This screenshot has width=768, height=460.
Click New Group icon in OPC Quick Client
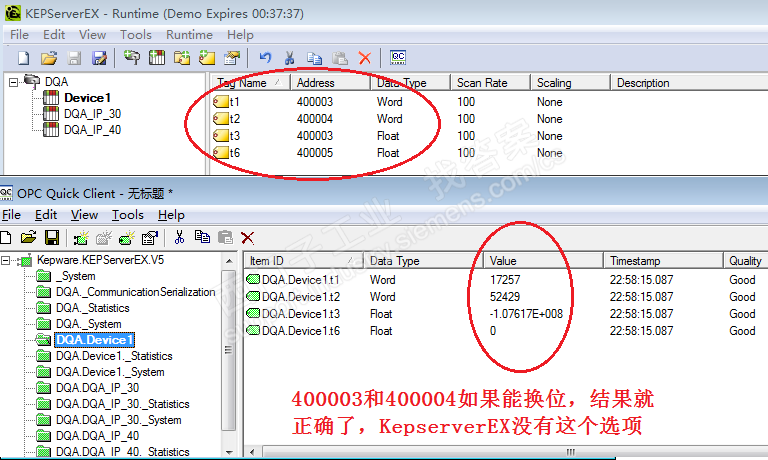click(x=104, y=238)
